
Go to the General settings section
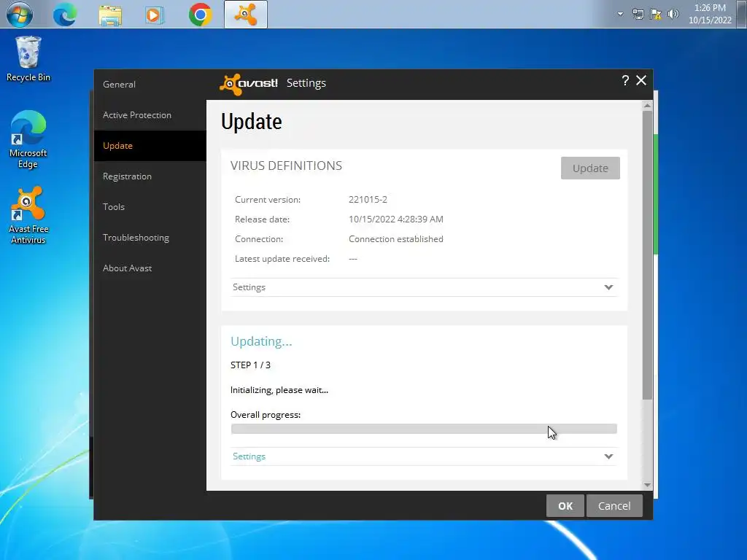(x=150, y=85)
